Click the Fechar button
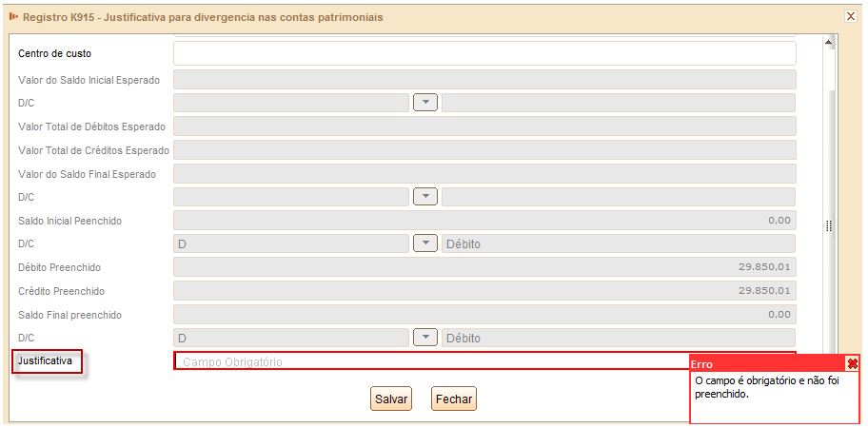Viewport: 868px width, 428px height. [453, 399]
